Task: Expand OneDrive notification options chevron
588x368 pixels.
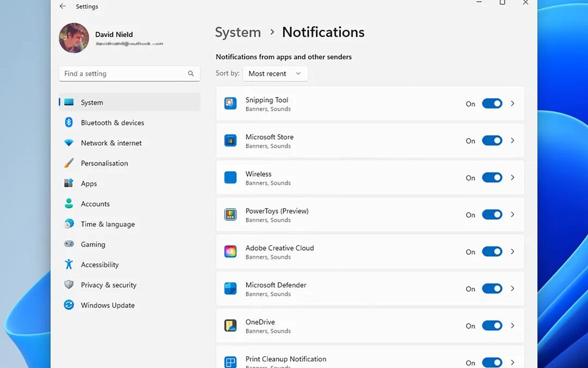Action: (x=512, y=326)
